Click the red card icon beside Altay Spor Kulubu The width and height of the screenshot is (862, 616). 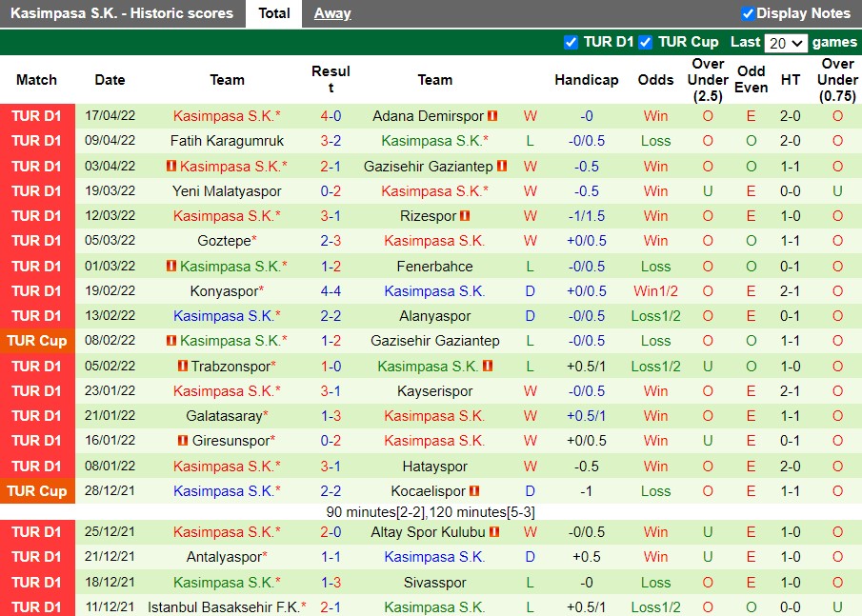(x=494, y=531)
